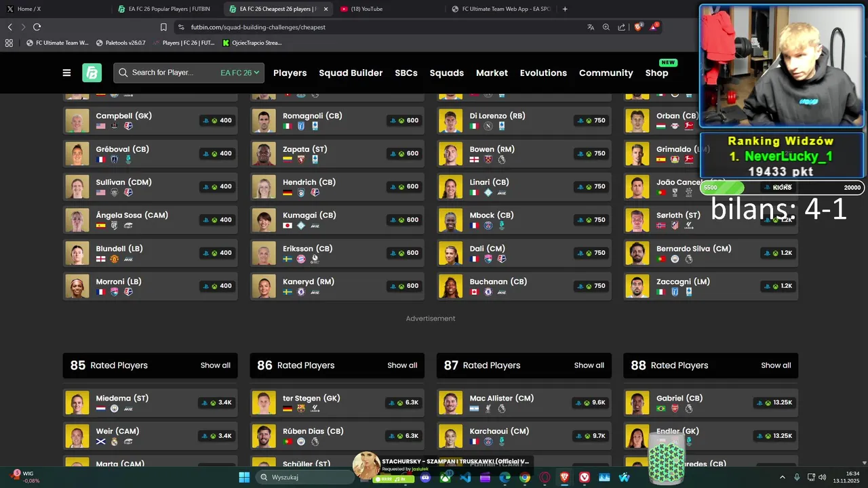Open the Windows Start menu
The height and width of the screenshot is (488, 868).
(244, 477)
